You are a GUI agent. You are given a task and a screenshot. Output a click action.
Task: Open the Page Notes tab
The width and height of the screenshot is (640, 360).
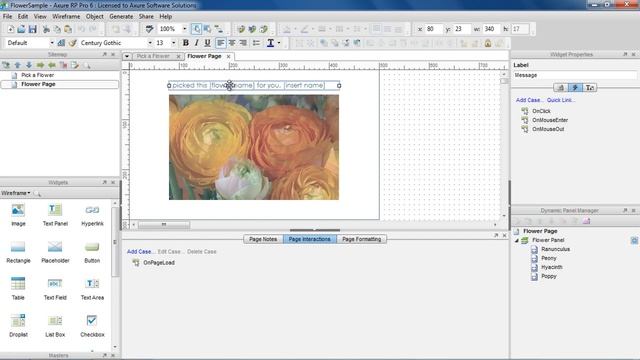click(263, 239)
